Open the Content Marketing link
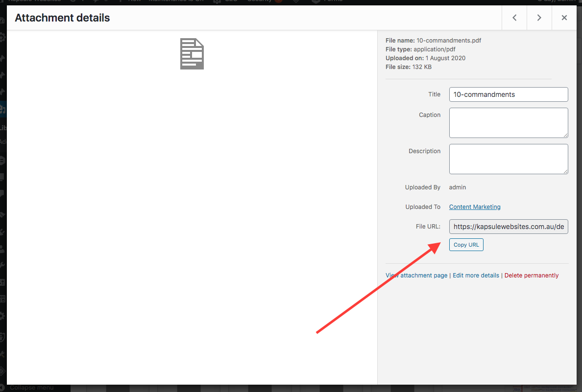Image resolution: width=582 pixels, height=392 pixels. (x=474, y=207)
